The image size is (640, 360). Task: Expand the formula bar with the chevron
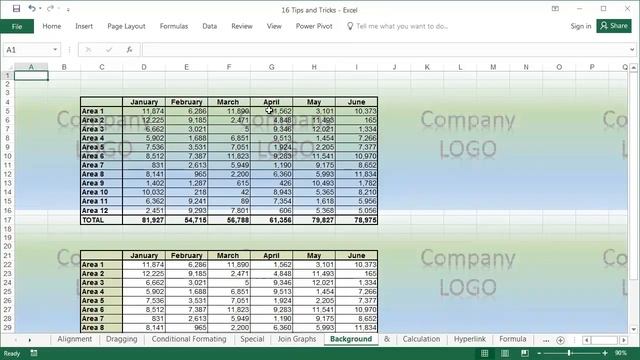pyautogui.click(x=632, y=50)
